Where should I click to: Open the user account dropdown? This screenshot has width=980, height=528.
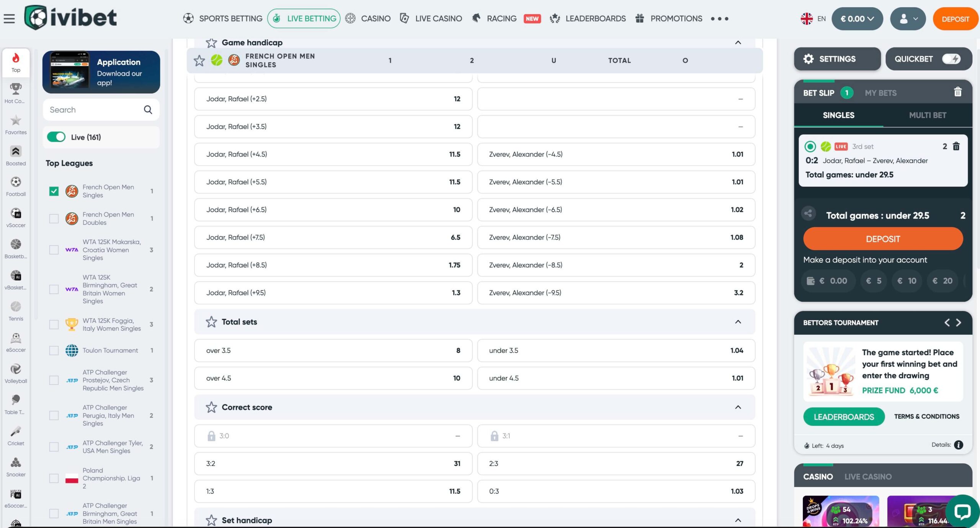(x=908, y=19)
